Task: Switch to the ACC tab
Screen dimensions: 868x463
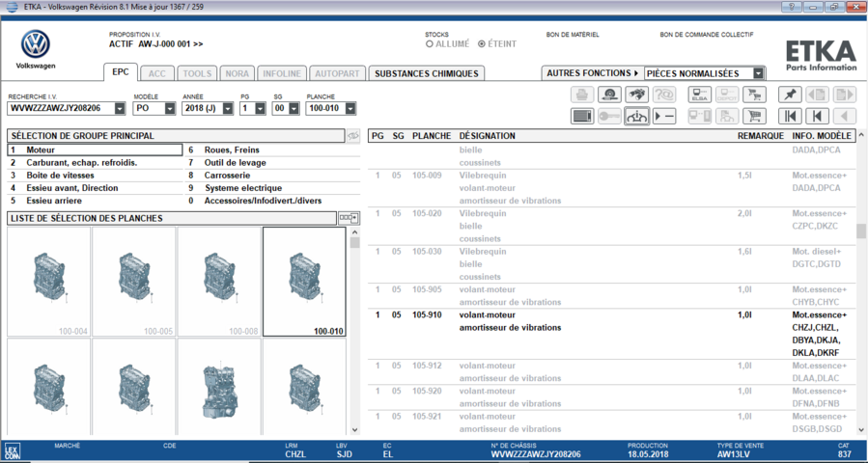Action: (x=157, y=73)
